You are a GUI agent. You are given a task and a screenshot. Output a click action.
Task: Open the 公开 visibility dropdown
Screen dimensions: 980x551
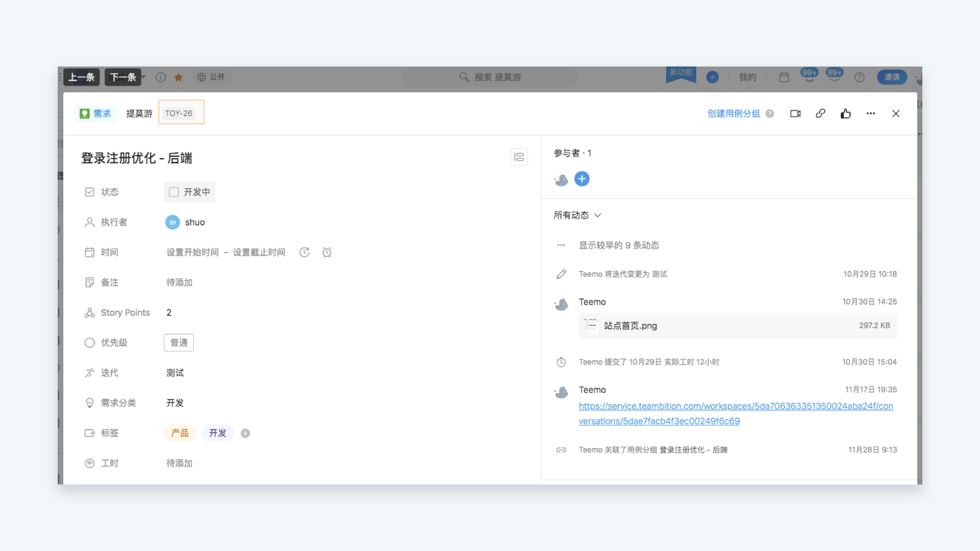click(211, 77)
